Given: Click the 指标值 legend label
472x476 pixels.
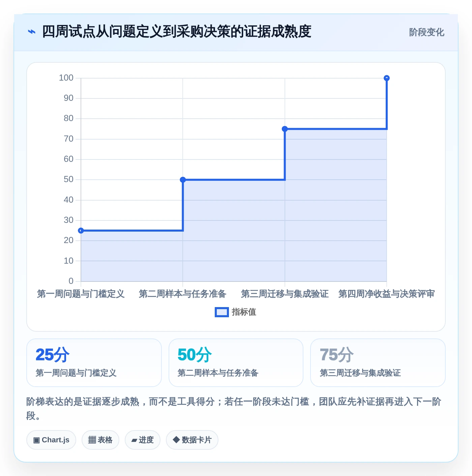Looking at the screenshot, I should tap(244, 312).
